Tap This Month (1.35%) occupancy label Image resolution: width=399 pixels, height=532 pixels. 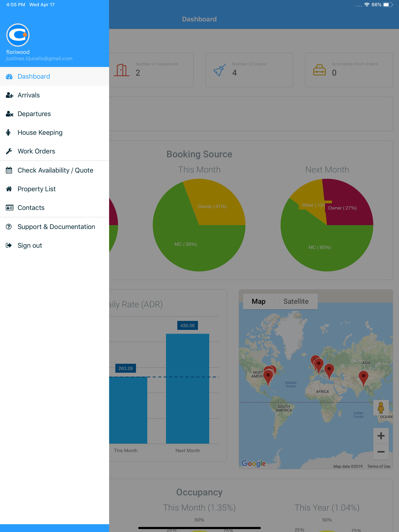point(199,508)
